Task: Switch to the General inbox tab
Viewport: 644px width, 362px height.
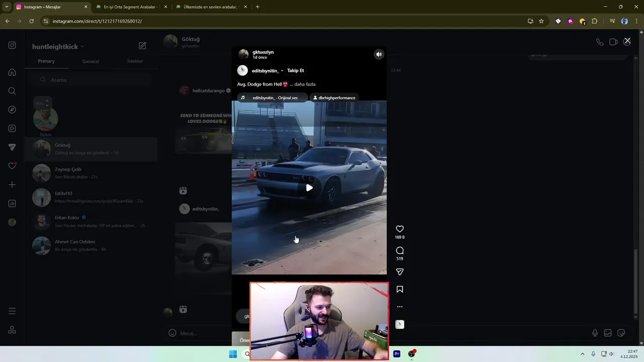Action: 91,61
